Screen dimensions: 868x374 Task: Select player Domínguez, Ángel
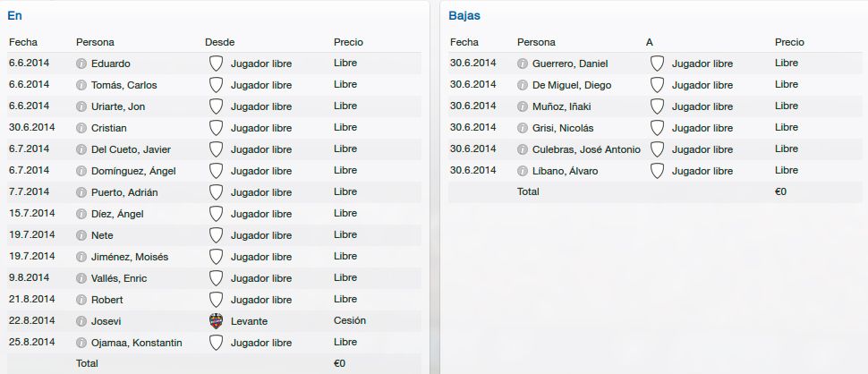(x=133, y=171)
